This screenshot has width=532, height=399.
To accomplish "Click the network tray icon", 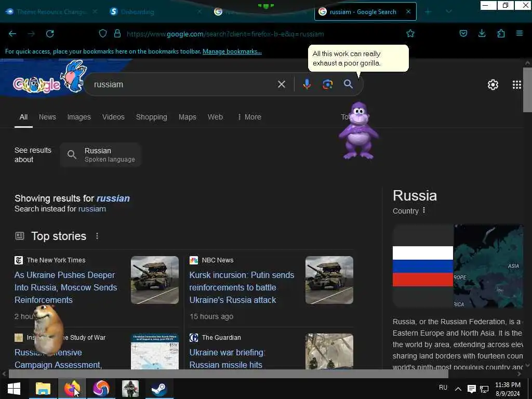I will tap(484, 389).
